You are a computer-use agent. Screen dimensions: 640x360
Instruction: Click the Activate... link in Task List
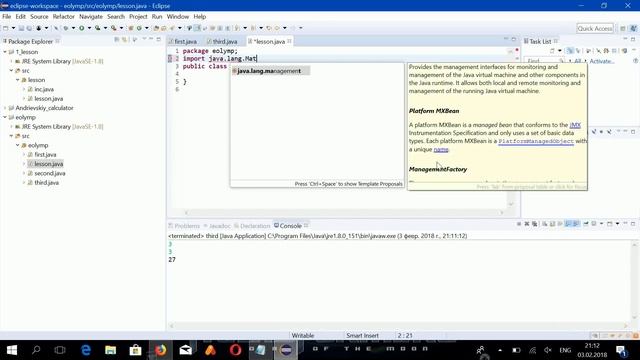point(602,61)
